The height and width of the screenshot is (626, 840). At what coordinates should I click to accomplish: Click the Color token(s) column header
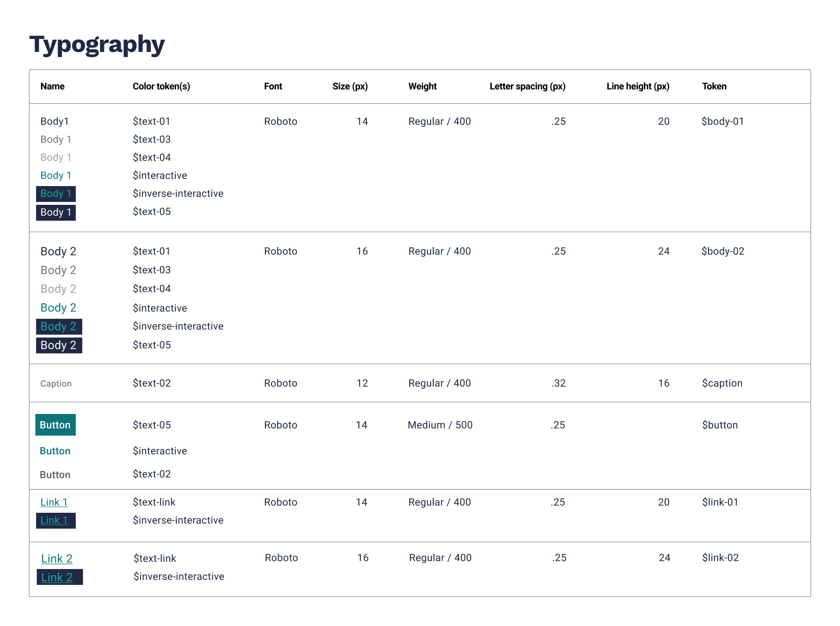click(162, 87)
